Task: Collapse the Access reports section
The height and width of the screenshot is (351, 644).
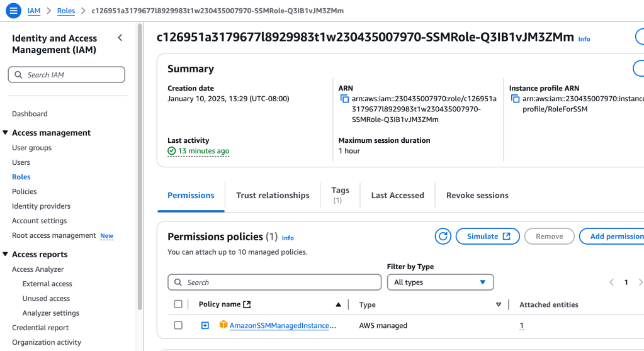Action: tap(6, 254)
